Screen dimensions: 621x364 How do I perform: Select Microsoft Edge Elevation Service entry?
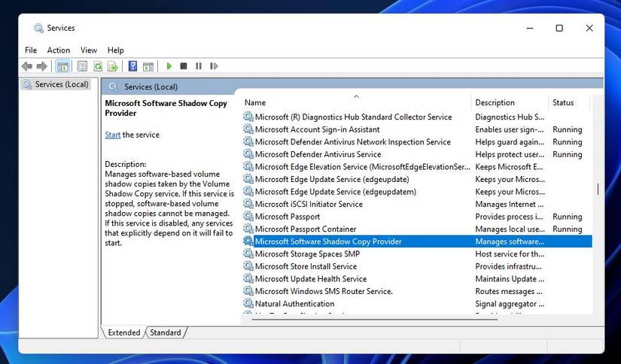click(x=362, y=167)
